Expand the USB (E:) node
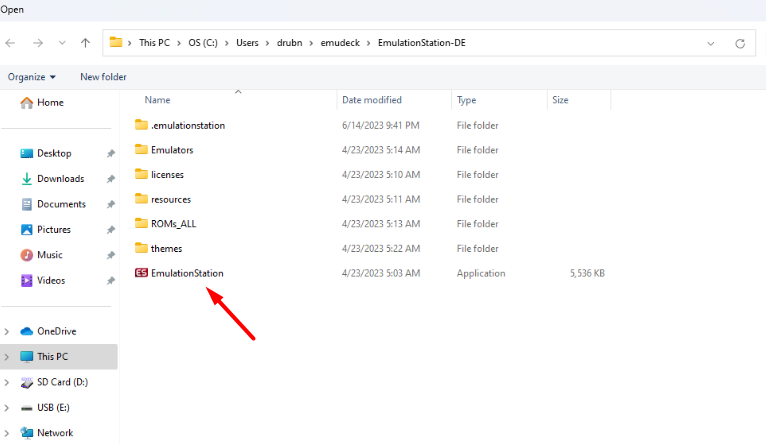The image size is (766, 444). pos(7,408)
